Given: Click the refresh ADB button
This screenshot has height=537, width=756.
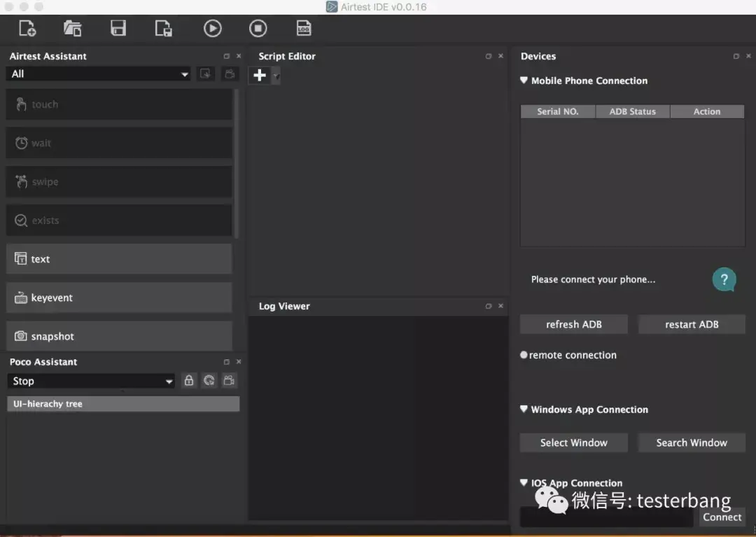Looking at the screenshot, I should [x=574, y=324].
